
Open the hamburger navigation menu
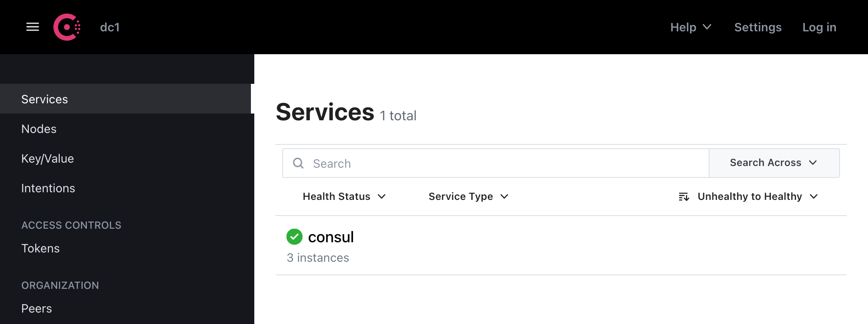(32, 27)
